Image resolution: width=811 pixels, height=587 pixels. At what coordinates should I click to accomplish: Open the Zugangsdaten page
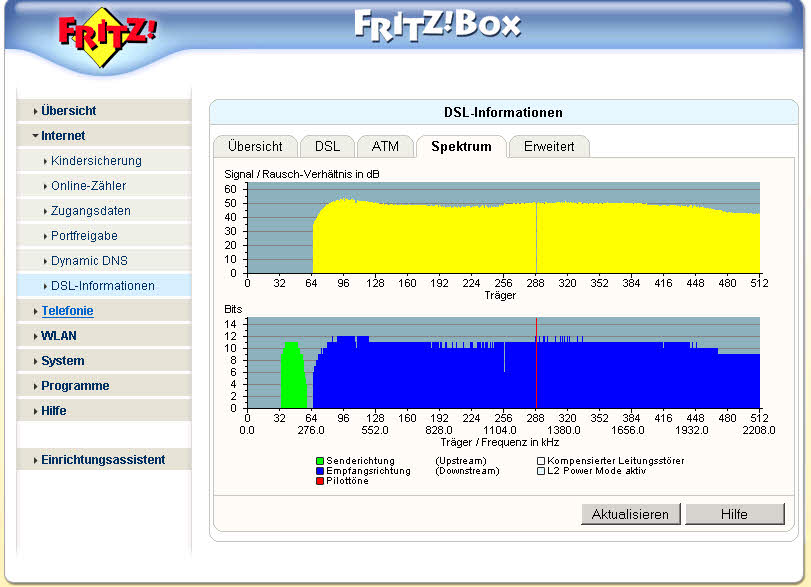tap(104, 210)
